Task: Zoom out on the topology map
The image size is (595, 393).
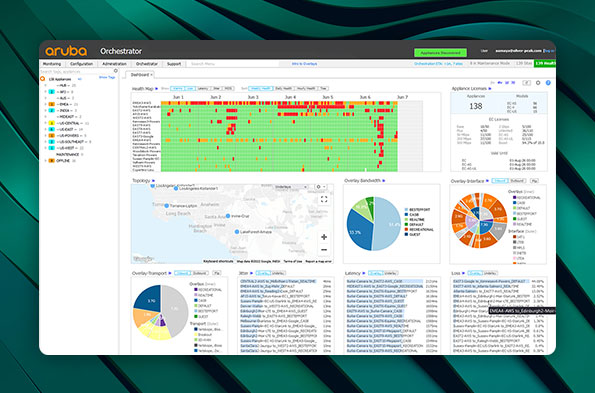Action: [x=324, y=250]
